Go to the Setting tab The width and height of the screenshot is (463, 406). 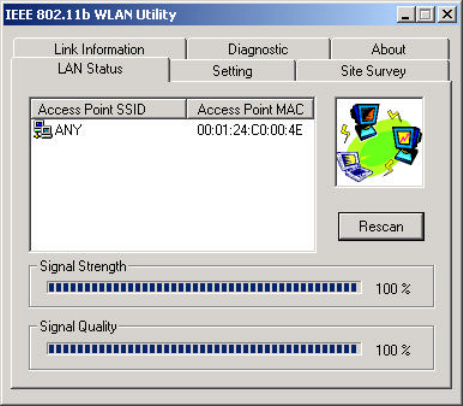tap(233, 71)
